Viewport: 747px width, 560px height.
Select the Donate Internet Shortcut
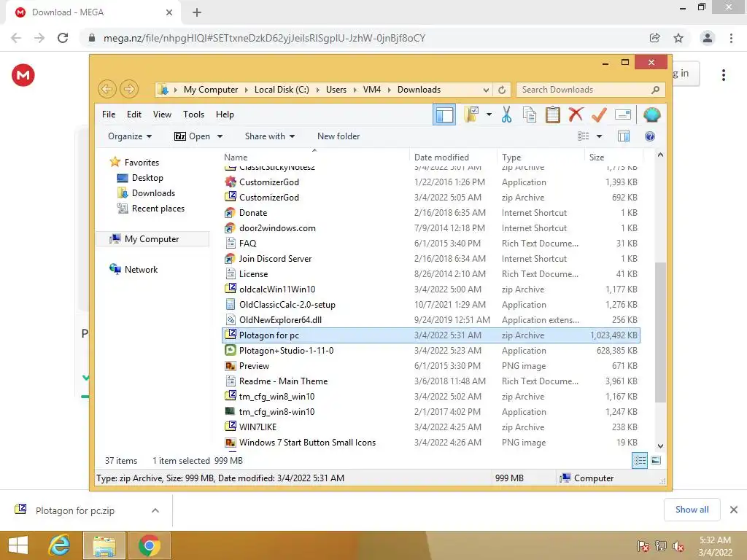(430, 213)
